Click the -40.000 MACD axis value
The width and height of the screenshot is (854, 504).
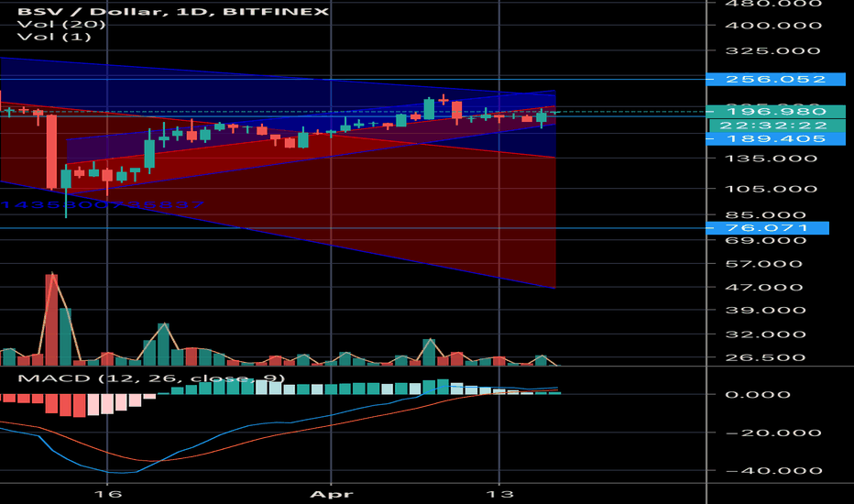[x=773, y=470]
